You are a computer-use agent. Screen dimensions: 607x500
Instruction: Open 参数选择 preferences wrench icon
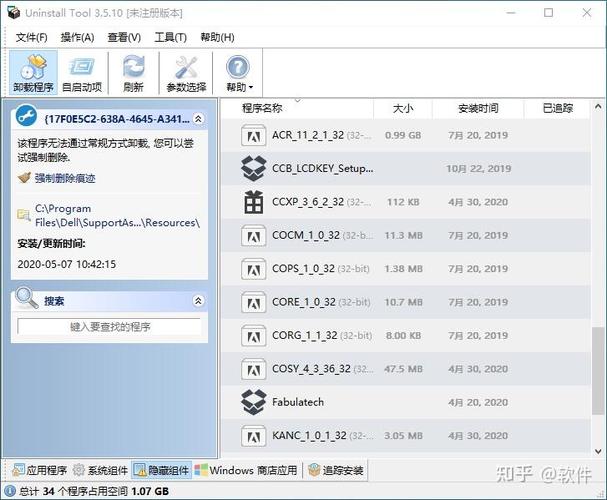coord(186,67)
